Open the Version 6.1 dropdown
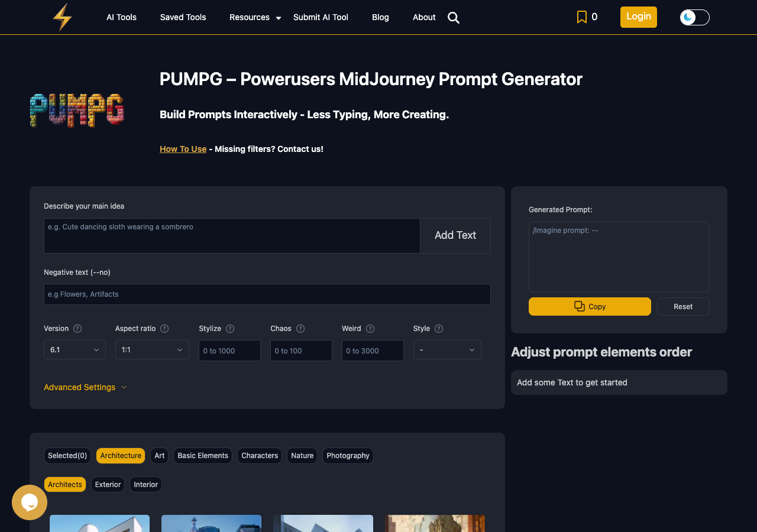The image size is (757, 532). point(75,350)
